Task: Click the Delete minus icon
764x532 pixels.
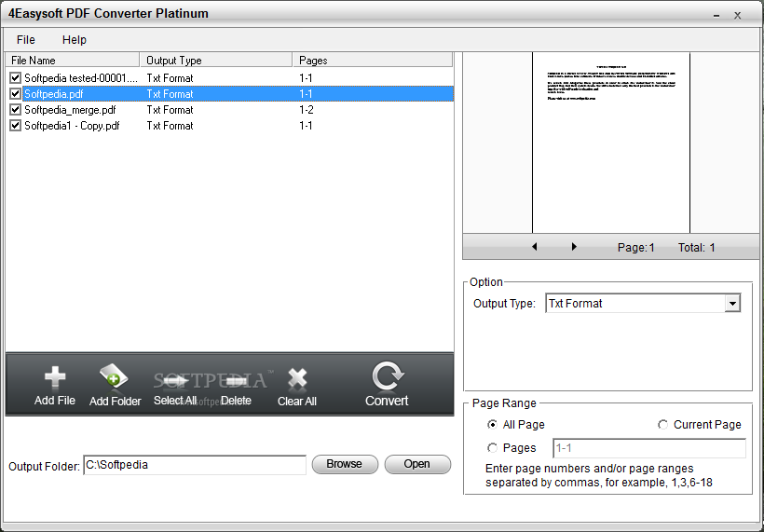Action: click(x=237, y=381)
